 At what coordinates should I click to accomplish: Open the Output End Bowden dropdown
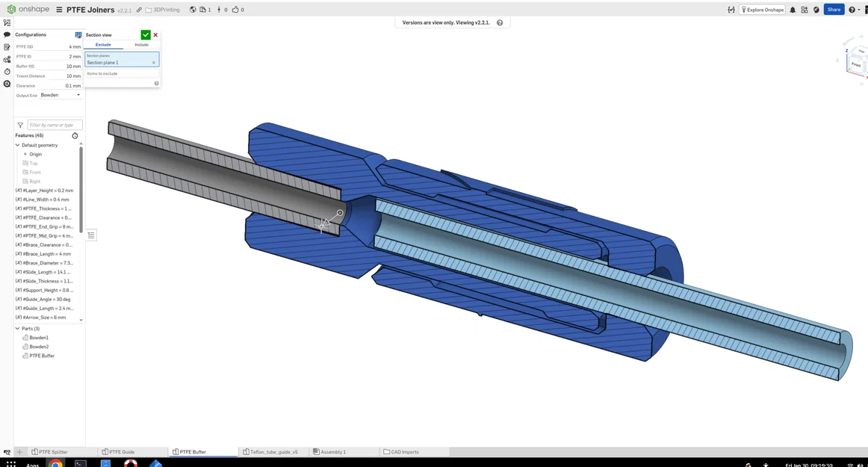pos(61,96)
